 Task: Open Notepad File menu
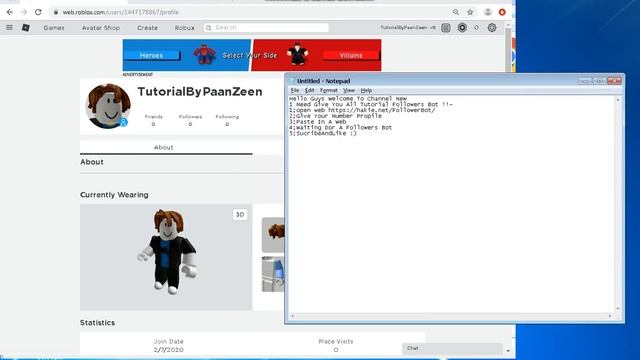[x=295, y=90]
